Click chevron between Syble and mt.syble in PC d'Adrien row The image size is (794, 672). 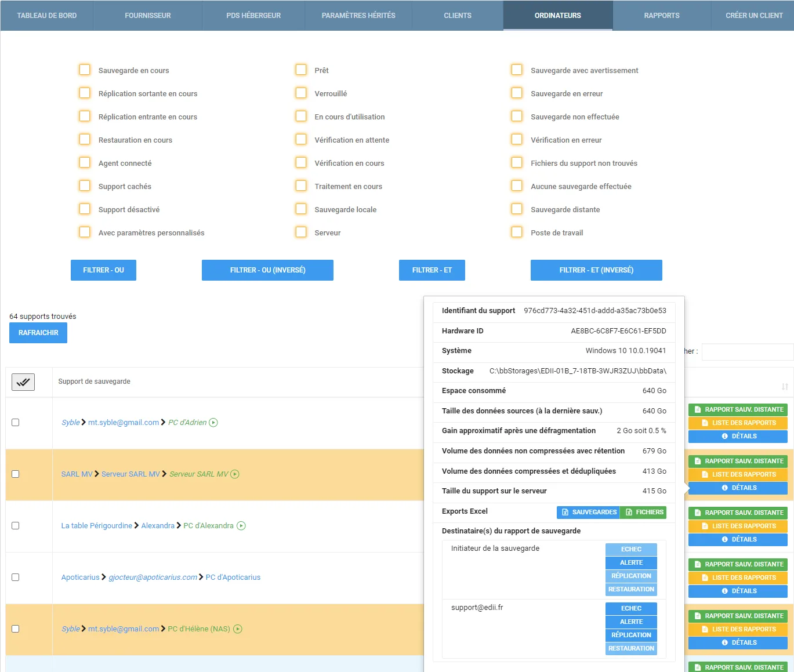[x=84, y=423]
